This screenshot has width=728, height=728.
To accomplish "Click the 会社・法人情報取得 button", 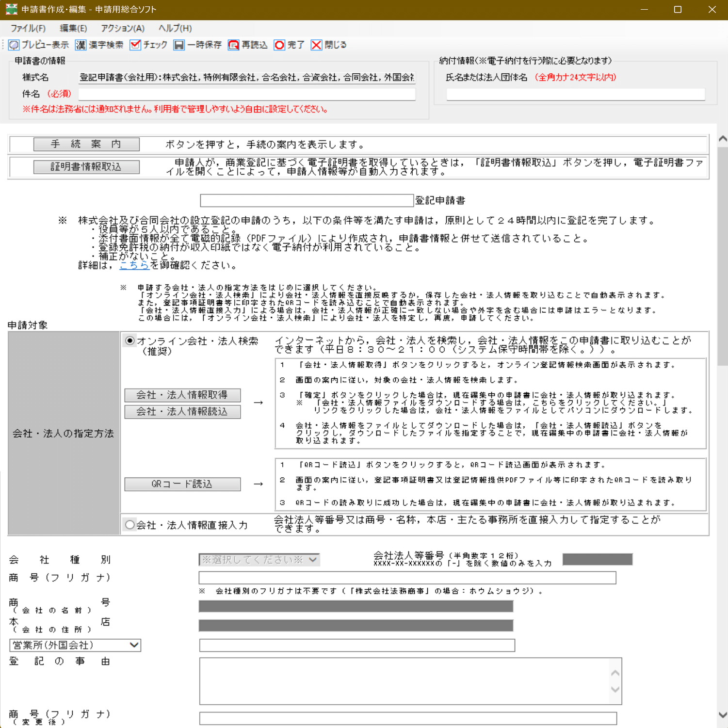I will (182, 395).
